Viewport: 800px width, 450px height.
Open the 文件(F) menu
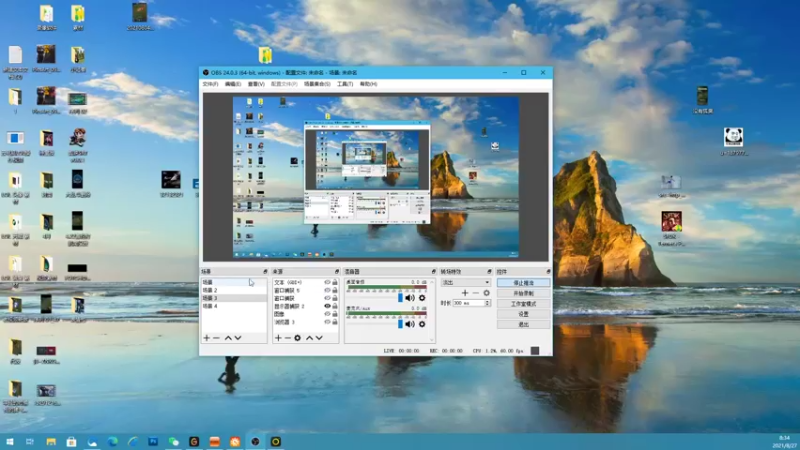point(210,84)
